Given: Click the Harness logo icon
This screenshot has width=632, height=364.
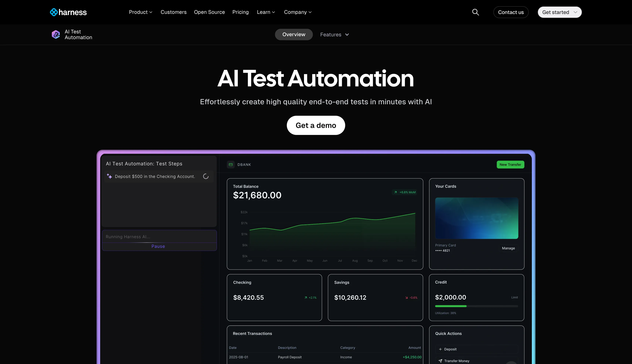Looking at the screenshot, I should point(54,12).
